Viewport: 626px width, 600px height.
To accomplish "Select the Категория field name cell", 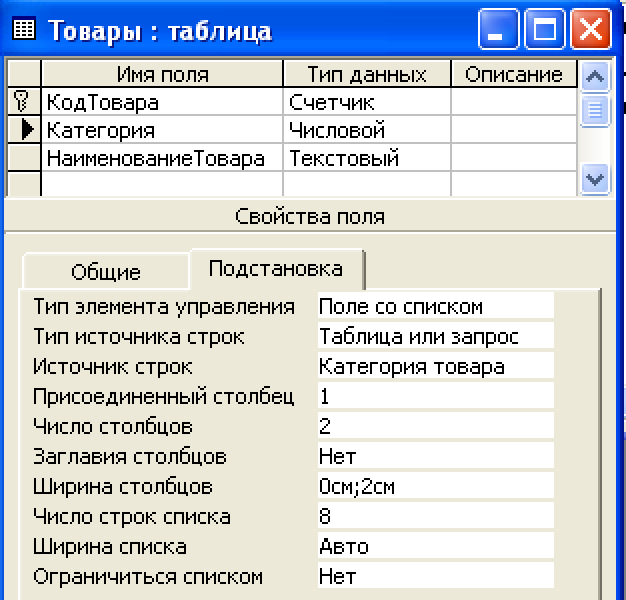I will click(x=162, y=129).
